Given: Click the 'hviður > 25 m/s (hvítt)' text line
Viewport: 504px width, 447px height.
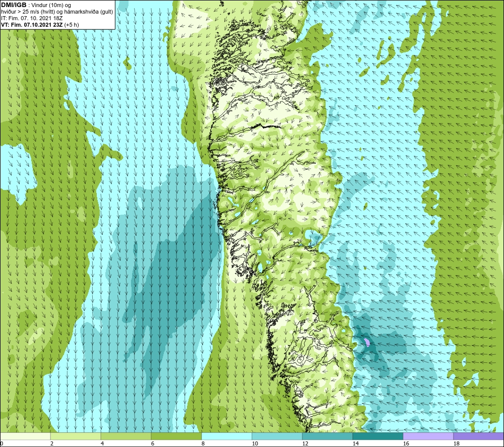Looking at the screenshot, I should pyautogui.click(x=57, y=12).
